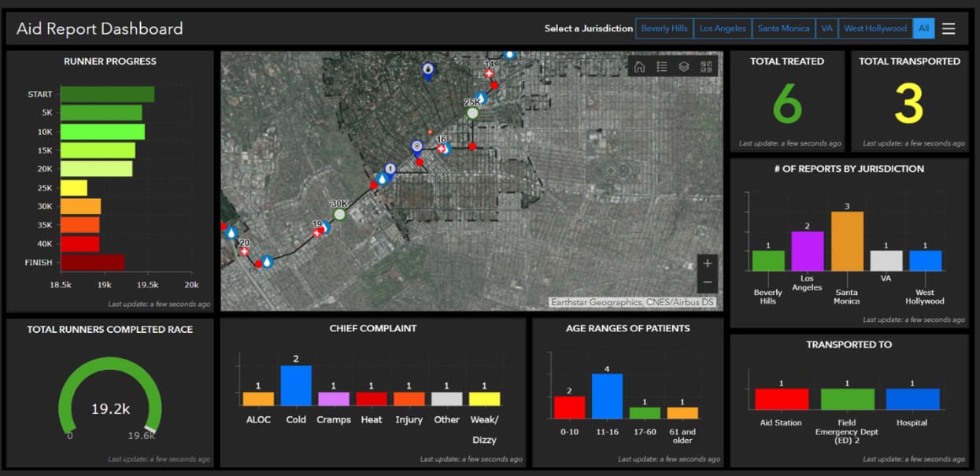Zoom in on the map
The image size is (980, 476).
[x=707, y=263]
